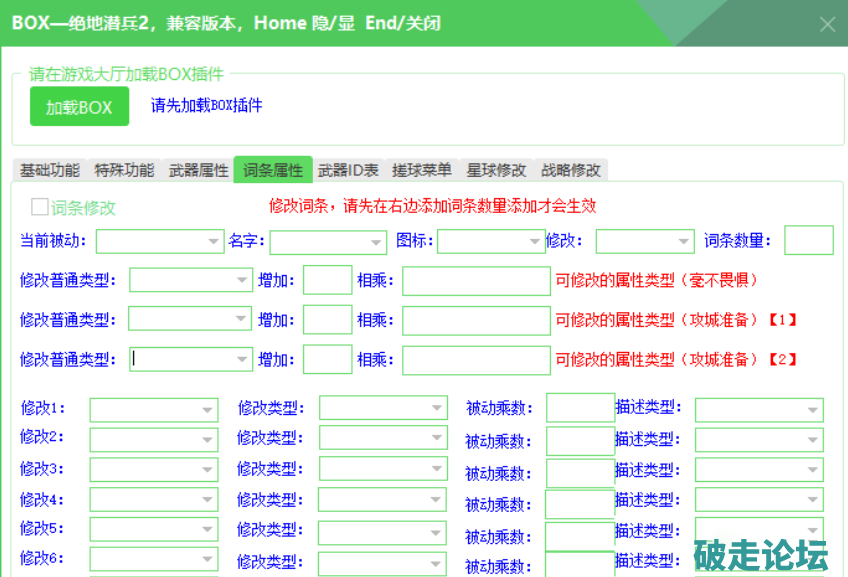Click the 相乘 field for 毫不畏惧
848x577 pixels.
coord(476,281)
